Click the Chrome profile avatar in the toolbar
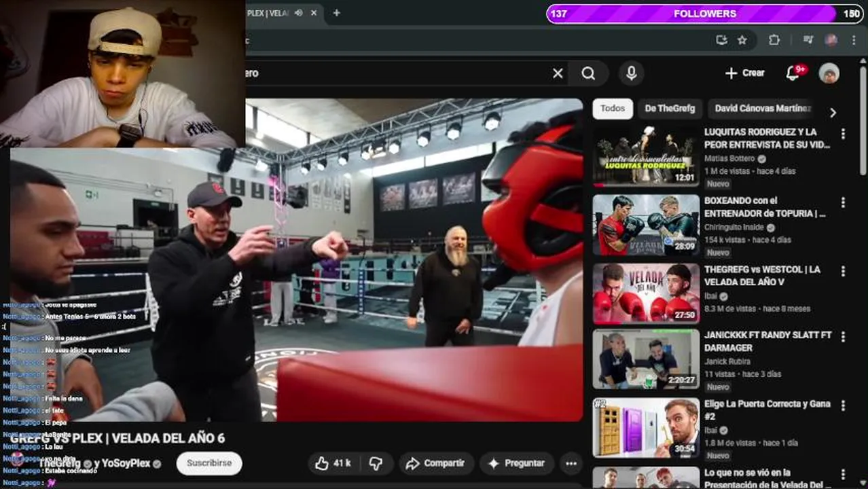 (x=831, y=40)
